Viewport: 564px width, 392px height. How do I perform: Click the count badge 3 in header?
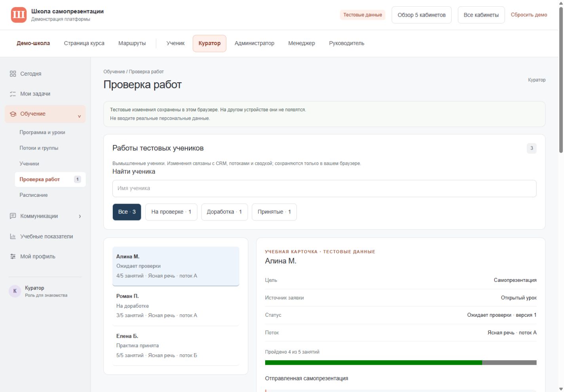[x=532, y=148]
